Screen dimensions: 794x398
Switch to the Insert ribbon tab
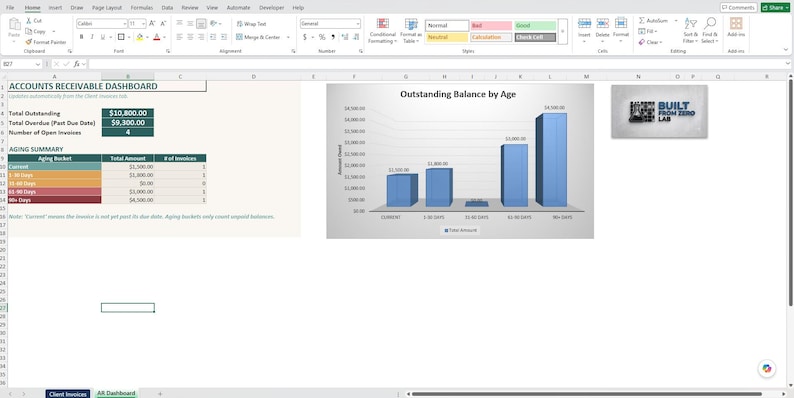(55, 8)
